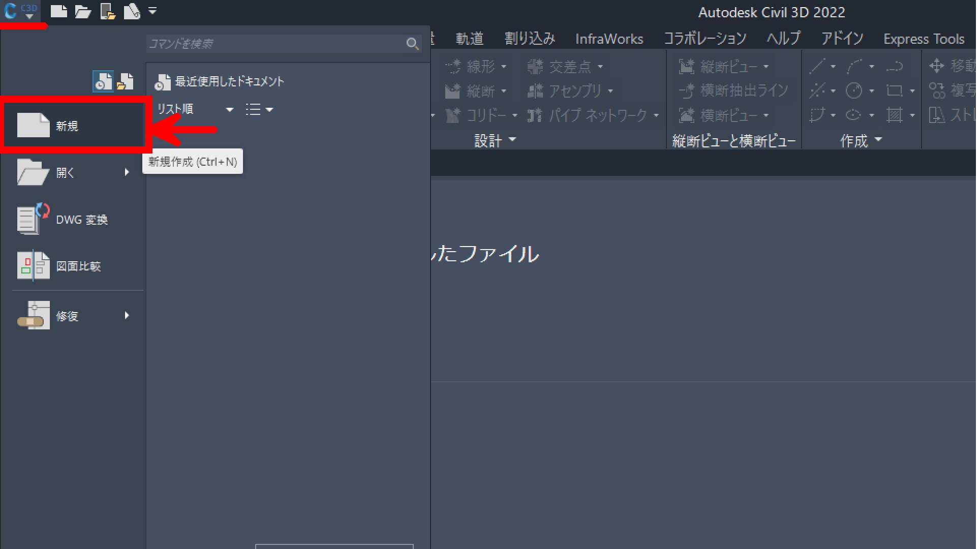Click the line draw tool icon
The height and width of the screenshot is (549, 980).
tap(817, 66)
